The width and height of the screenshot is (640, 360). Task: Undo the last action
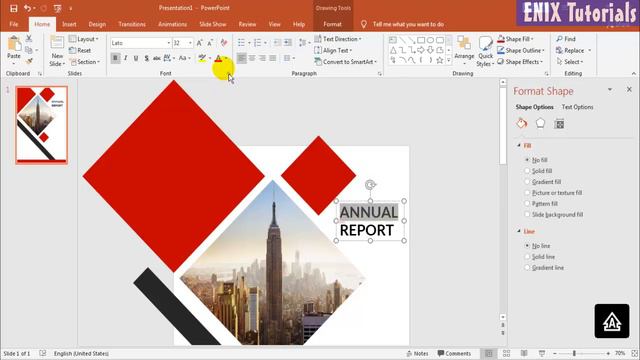(27, 8)
